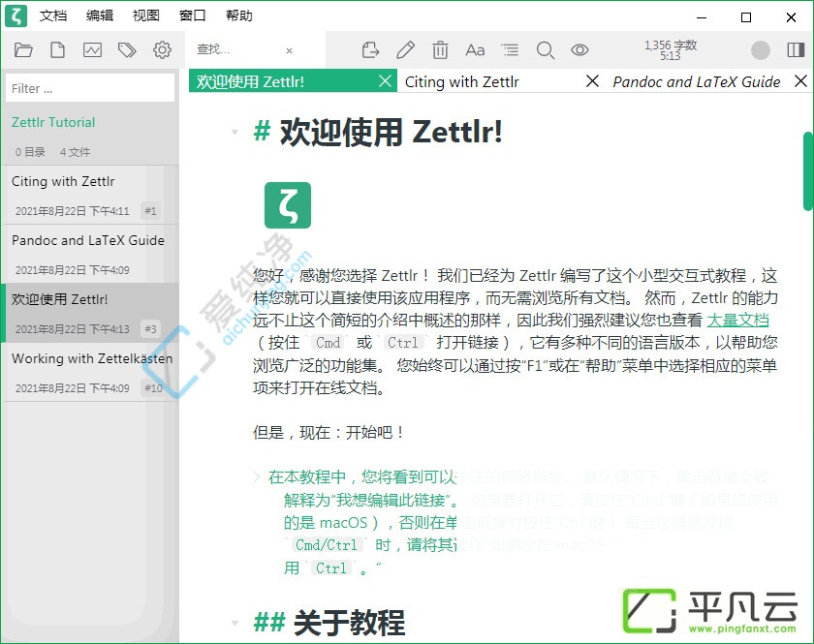Open the 编辑 menu
The height and width of the screenshot is (644, 814).
[x=100, y=16]
